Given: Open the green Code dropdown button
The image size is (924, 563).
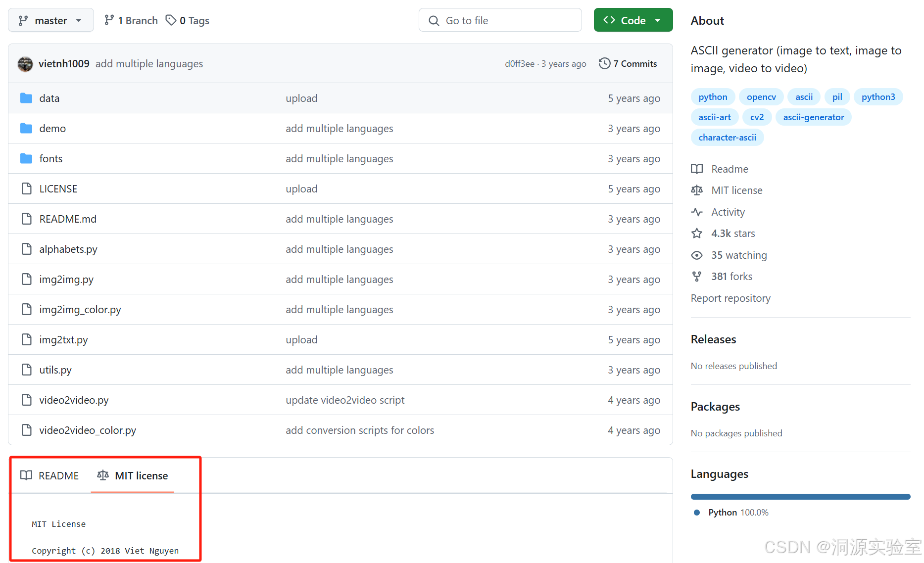Looking at the screenshot, I should coord(633,20).
